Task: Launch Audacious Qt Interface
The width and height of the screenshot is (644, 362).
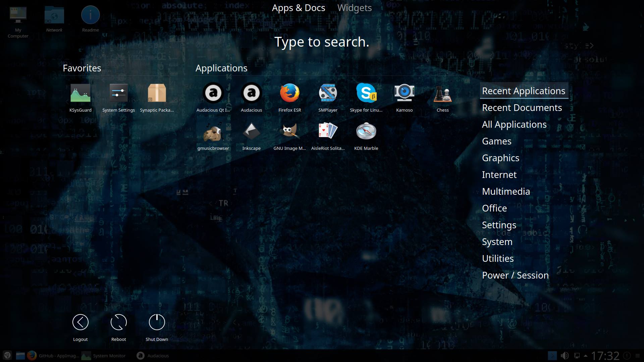Action: coord(213,98)
